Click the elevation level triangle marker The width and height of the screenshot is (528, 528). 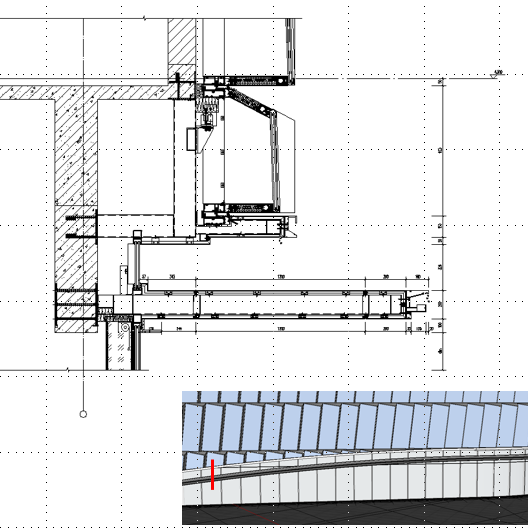(x=494, y=76)
